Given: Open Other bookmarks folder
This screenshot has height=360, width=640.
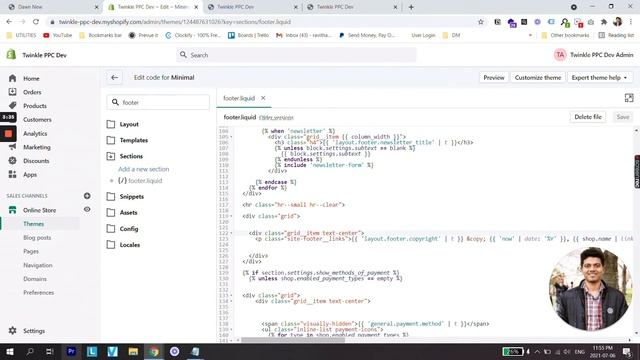Looking at the screenshot, I should pyautogui.click(x=565, y=36).
